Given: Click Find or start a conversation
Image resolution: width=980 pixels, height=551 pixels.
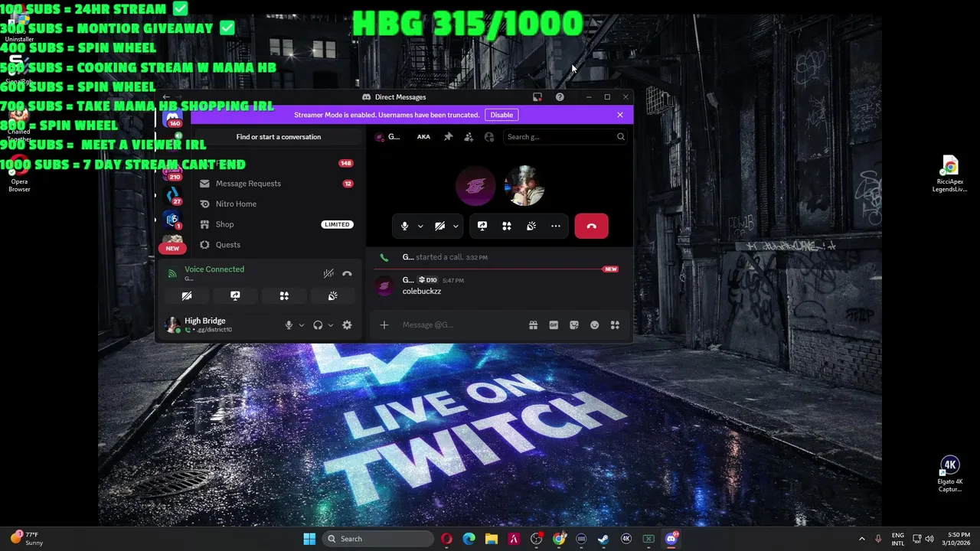Looking at the screenshot, I should (279, 137).
